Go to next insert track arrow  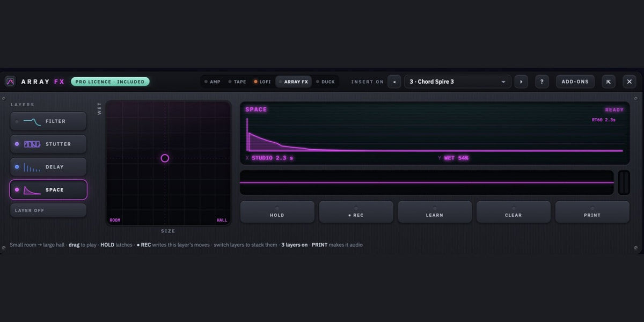[521, 82]
